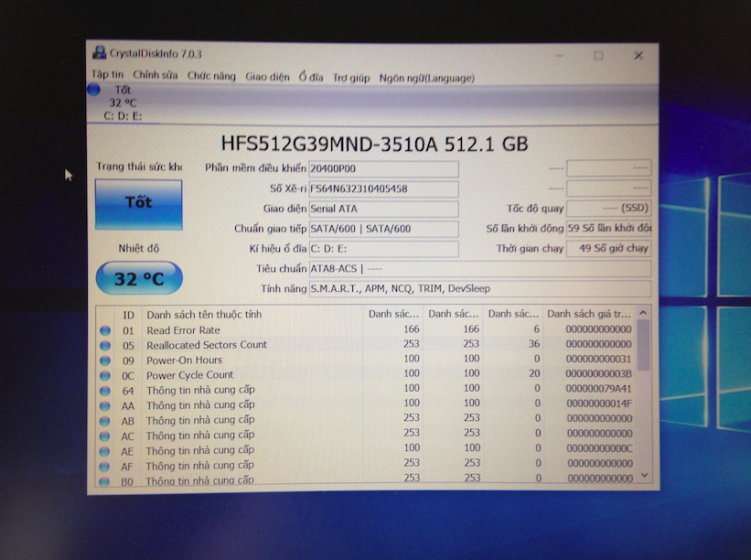The image size is (751, 560).
Task: Click the threshold value 36 in Reallocated Sectors row
Action: coord(534,343)
